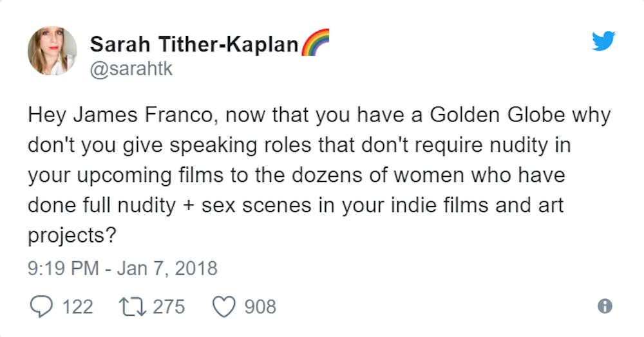This screenshot has height=337, width=644.
Task: Click the rainbow emoji beside the name
Action: click(314, 42)
